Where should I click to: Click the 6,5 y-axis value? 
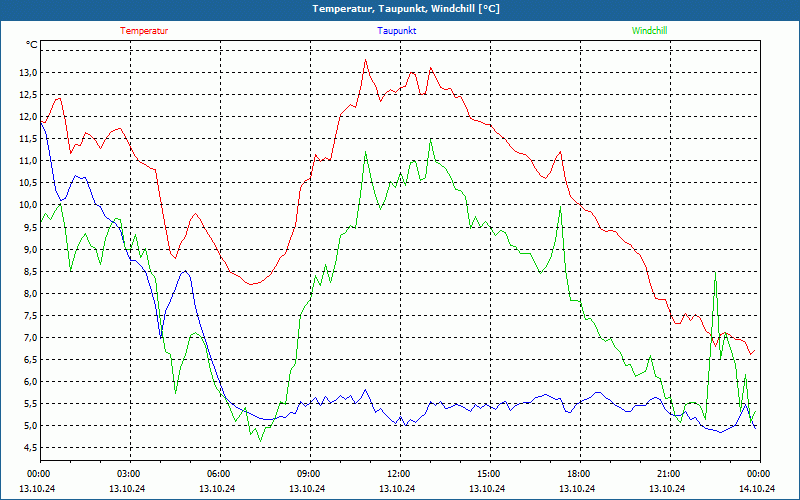coord(30,359)
